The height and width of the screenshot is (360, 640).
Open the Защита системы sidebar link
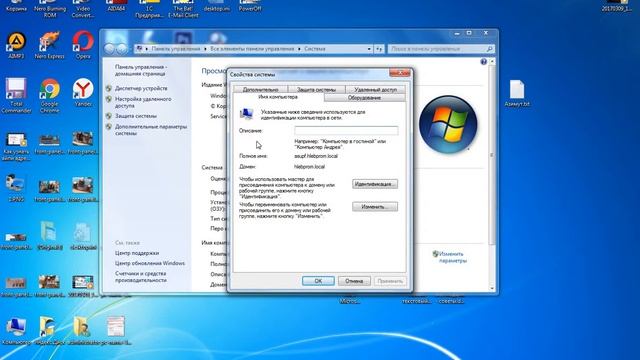136,116
